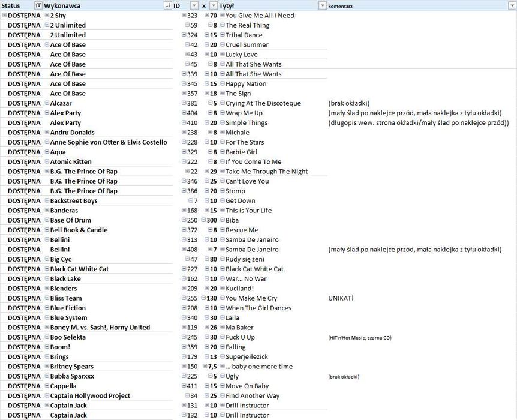Select the Anne Sophie von Otter & Elvis Costello cell
Image resolution: width=517 pixels, height=420 pixels.
[109, 142]
